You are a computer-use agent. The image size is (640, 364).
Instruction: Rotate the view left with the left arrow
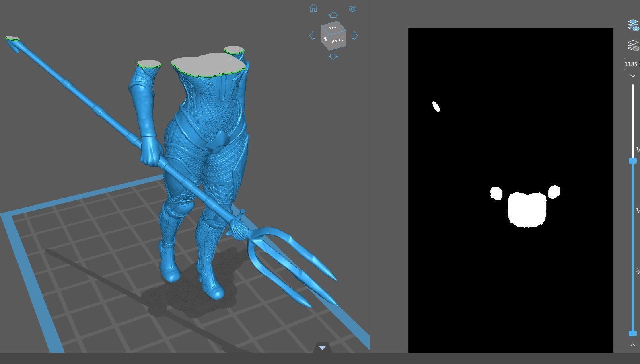[312, 35]
